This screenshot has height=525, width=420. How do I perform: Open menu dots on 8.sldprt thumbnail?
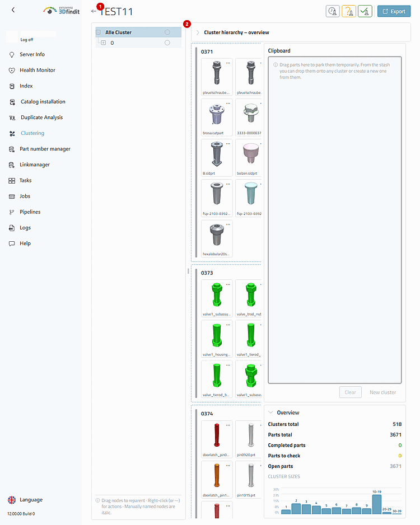[228, 144]
